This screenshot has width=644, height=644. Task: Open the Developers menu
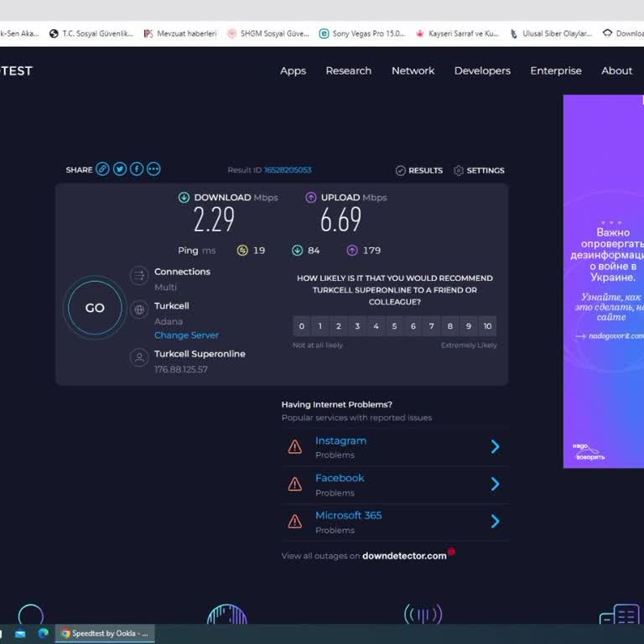tap(482, 70)
